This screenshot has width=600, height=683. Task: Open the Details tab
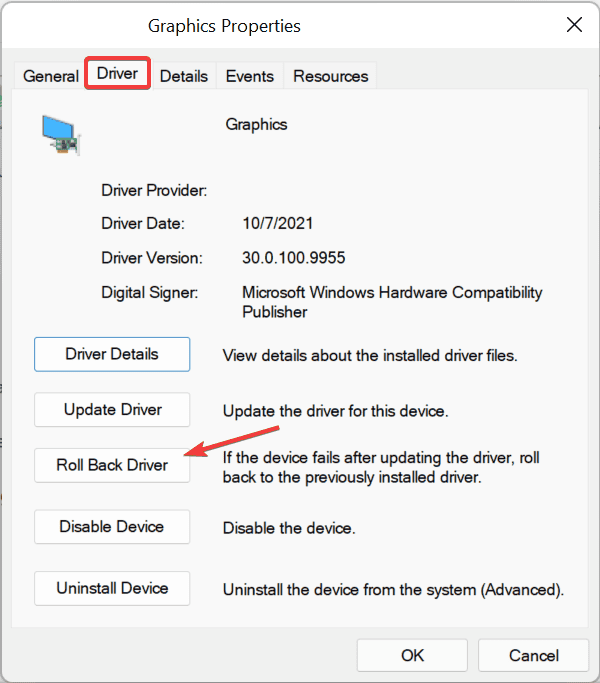click(184, 76)
